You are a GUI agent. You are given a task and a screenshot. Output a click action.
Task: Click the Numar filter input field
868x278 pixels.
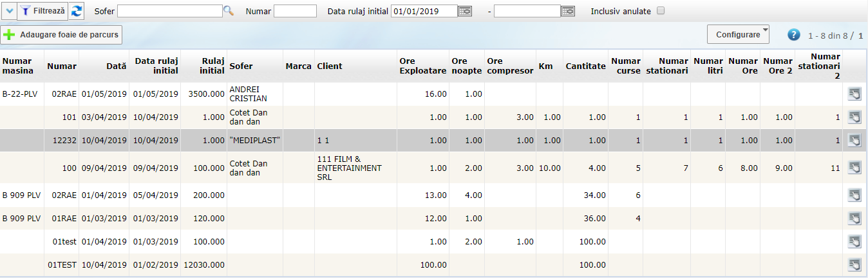pos(295,11)
